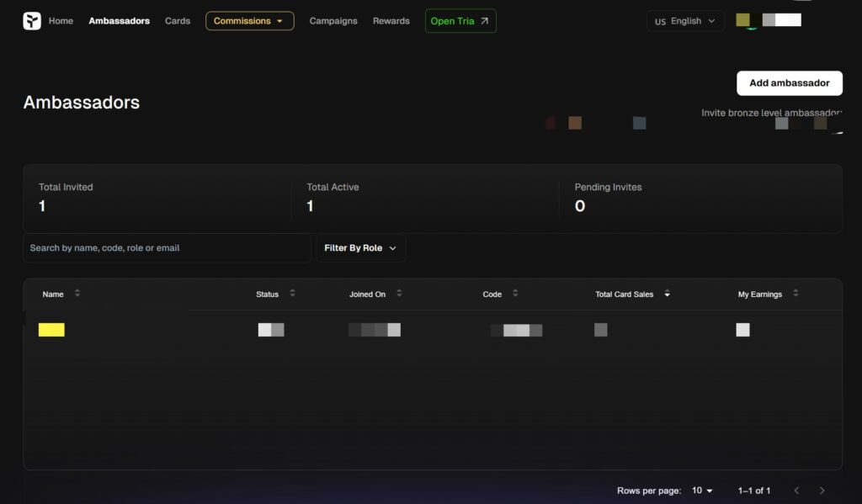Open the Filter By Role dropdown
The height and width of the screenshot is (504, 862).
[360, 248]
